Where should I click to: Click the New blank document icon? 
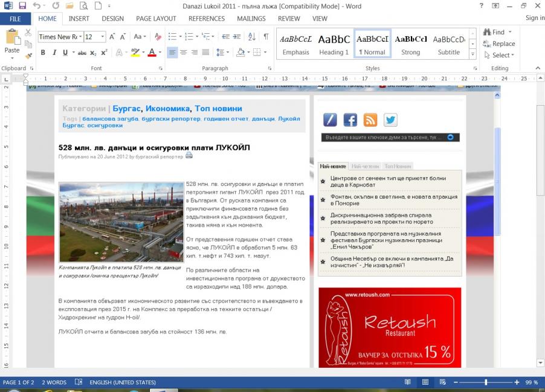(98, 5)
